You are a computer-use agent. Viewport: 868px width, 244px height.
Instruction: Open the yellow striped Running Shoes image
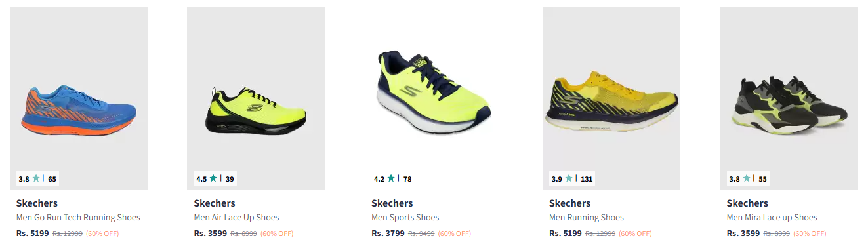click(611, 98)
